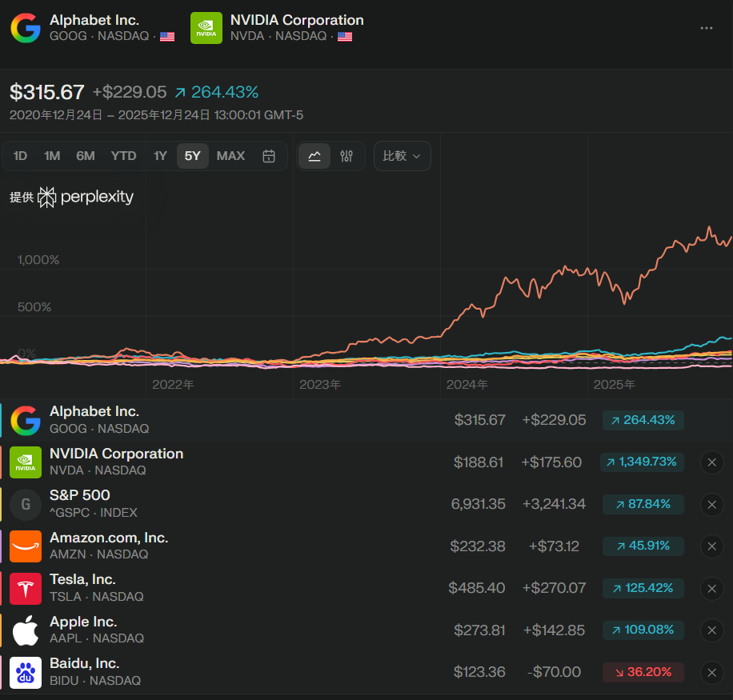Expand the 比較 compare dropdown

(x=402, y=156)
